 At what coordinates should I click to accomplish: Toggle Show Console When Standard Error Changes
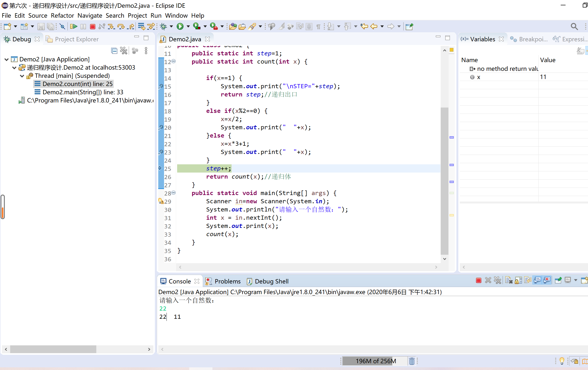[547, 281]
